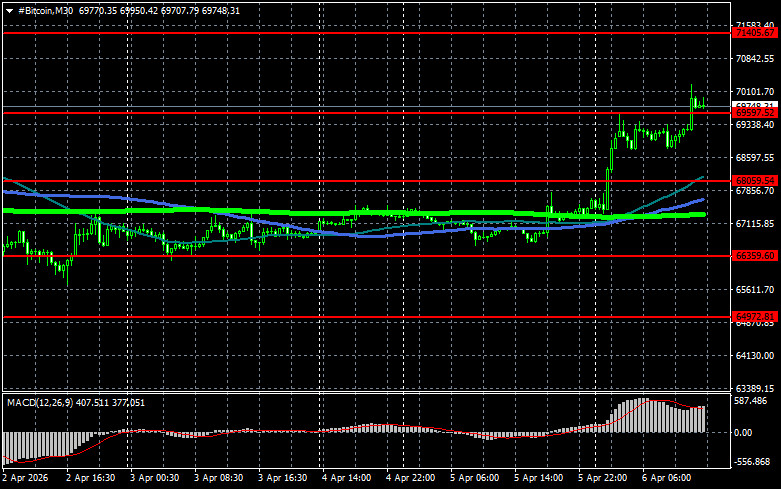Open the chart menu triangle beside #Bitcoin,M30
This screenshot has height=489, width=781.
[x=9, y=11]
